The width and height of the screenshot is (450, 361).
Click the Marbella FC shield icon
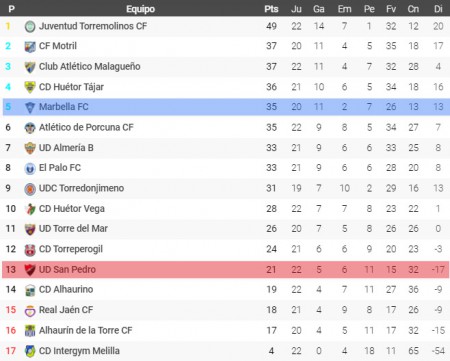[x=30, y=107]
